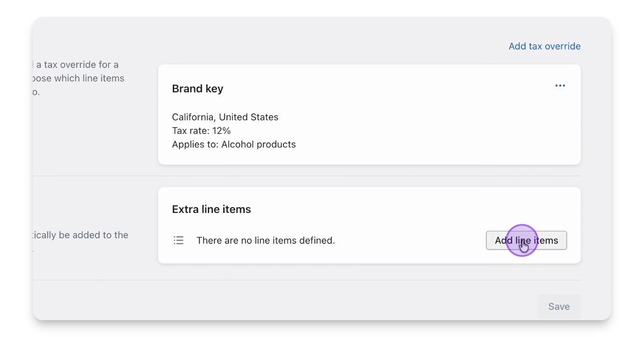Open the Brand key more actions menu
The image size is (644, 337).
tap(560, 86)
